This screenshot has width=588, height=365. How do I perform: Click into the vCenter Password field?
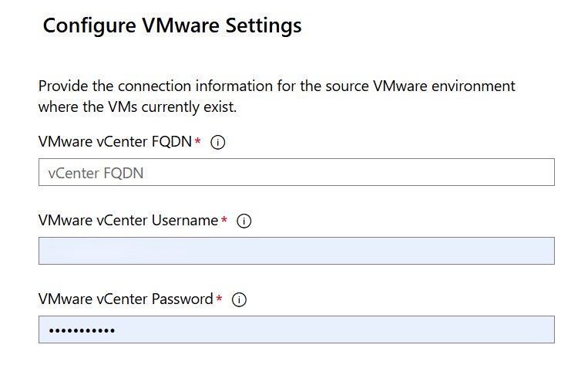[x=296, y=330]
